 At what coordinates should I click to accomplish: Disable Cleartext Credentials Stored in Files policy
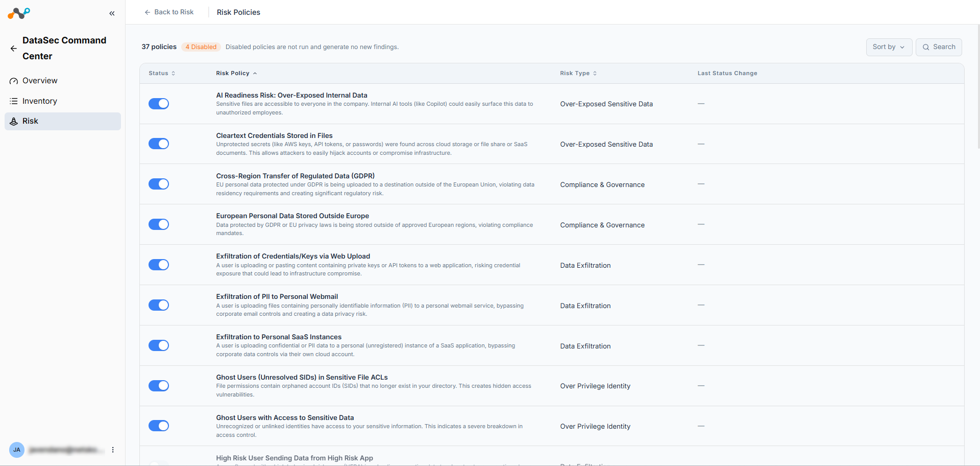pos(159,144)
